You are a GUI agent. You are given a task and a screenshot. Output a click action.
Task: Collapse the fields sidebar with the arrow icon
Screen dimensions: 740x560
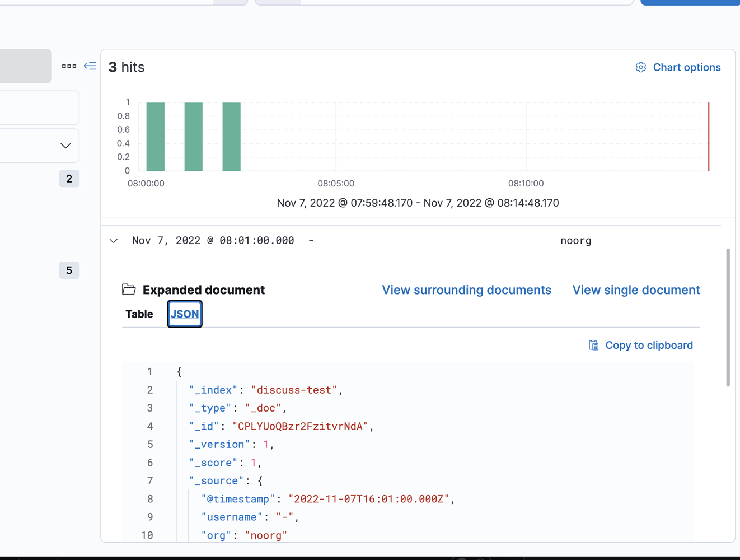point(90,66)
